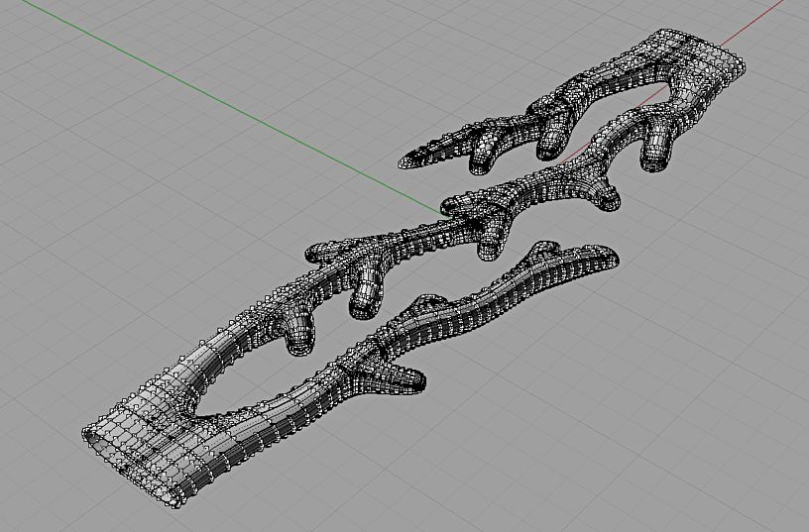Click the leftmost tip of the upper-right antler
Viewport: 809px width, 532px height.
408,159
